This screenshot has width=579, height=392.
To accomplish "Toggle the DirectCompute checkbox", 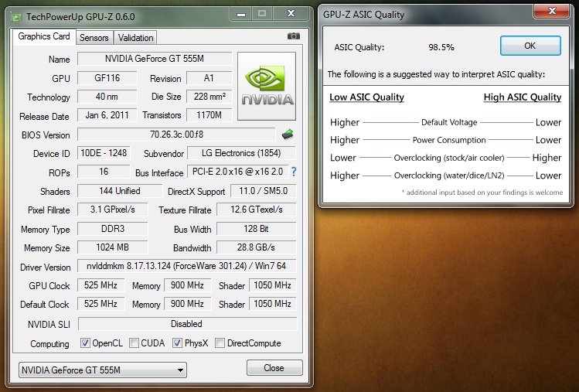I will coord(220,343).
